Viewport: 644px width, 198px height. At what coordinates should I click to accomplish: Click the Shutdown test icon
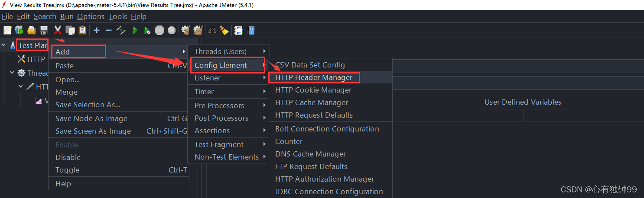pos(172,30)
